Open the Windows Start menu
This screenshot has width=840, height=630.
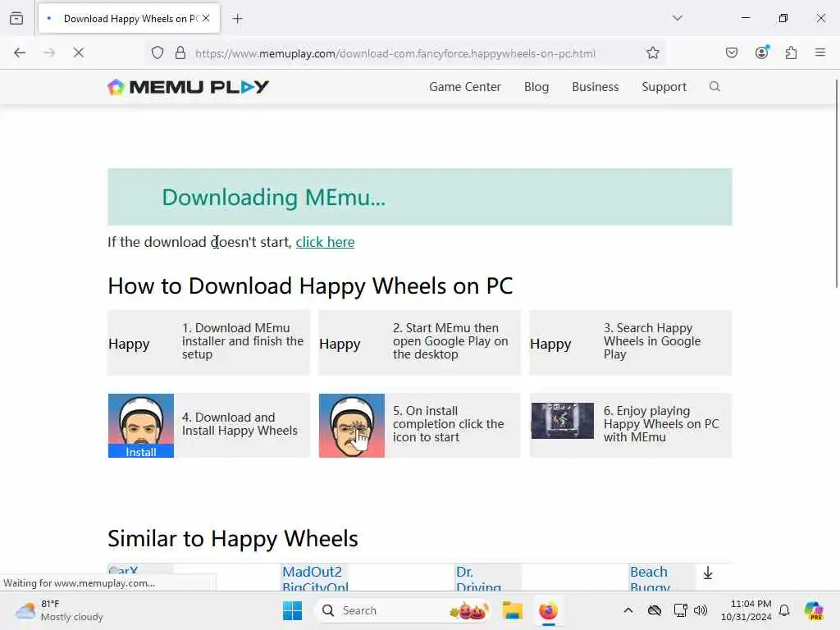point(292,610)
